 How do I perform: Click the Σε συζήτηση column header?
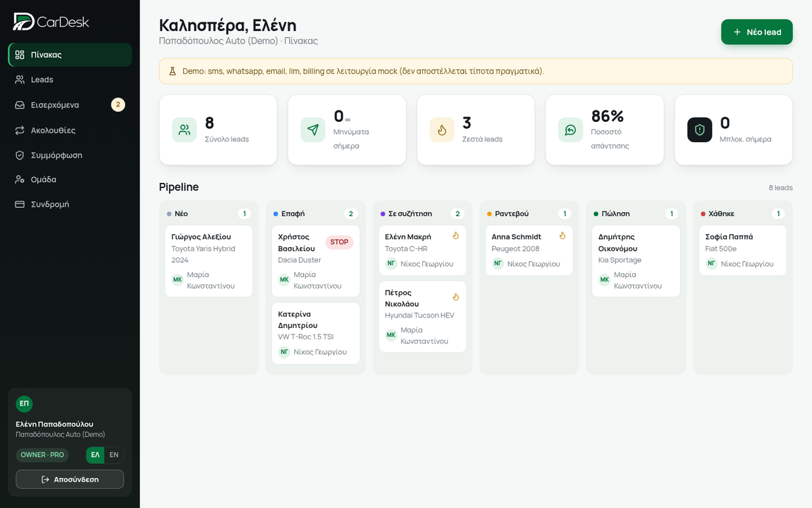(x=422, y=213)
